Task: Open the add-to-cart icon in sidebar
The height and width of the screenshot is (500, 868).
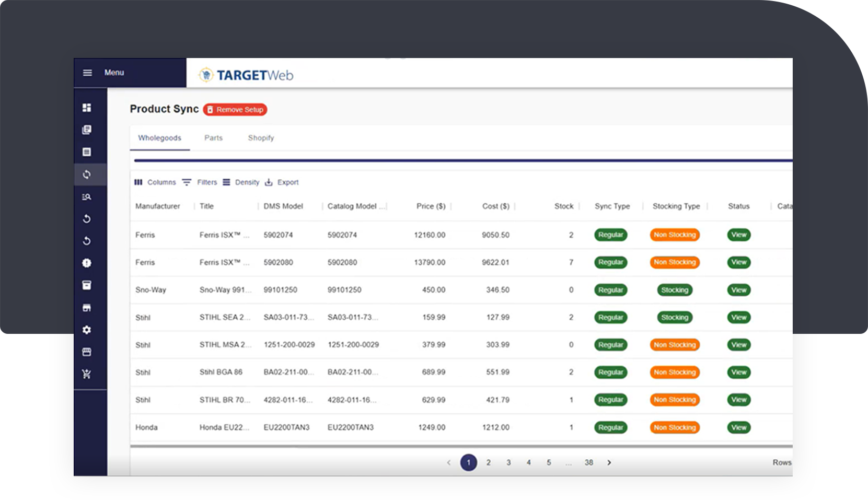Action: 87,374
